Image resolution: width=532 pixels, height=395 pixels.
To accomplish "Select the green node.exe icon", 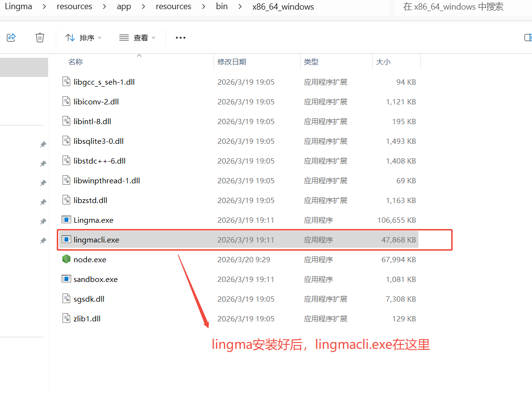I will coord(66,259).
